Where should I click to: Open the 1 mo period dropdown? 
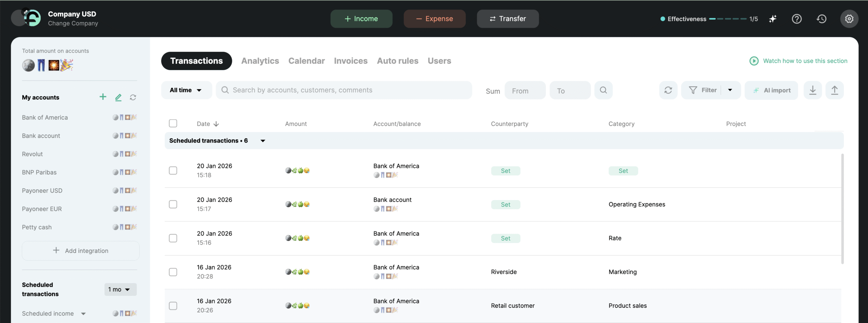click(x=120, y=289)
